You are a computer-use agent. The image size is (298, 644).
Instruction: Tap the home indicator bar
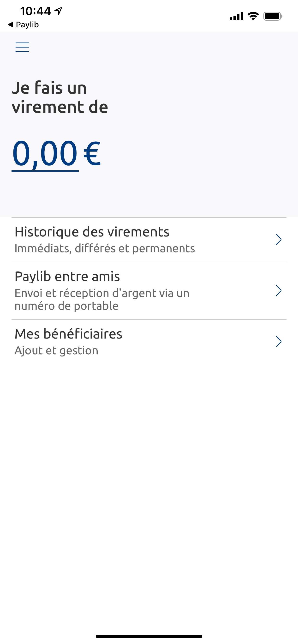pyautogui.click(x=149, y=636)
